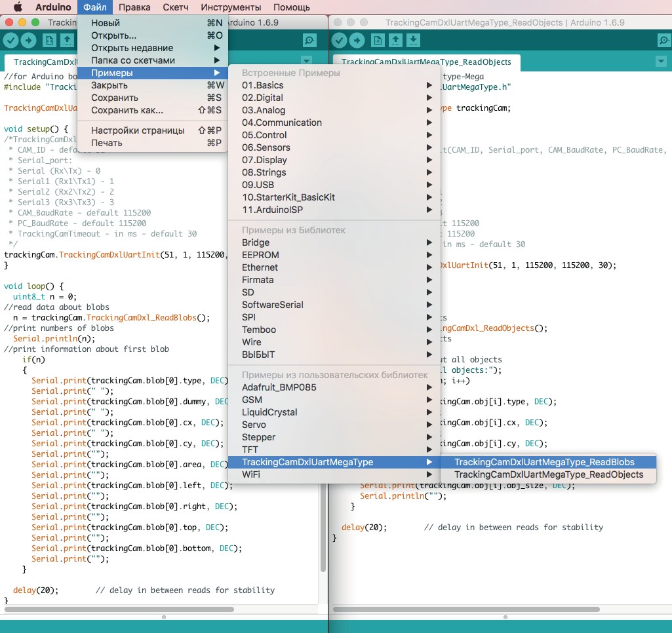
Task: Click Verify button in the left sketch window
Action: (10, 41)
